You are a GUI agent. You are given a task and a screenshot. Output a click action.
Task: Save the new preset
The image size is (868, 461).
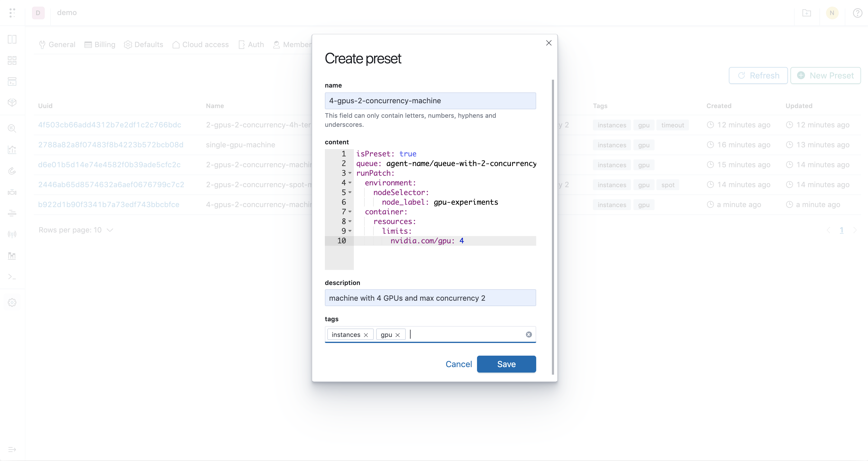pos(506,364)
